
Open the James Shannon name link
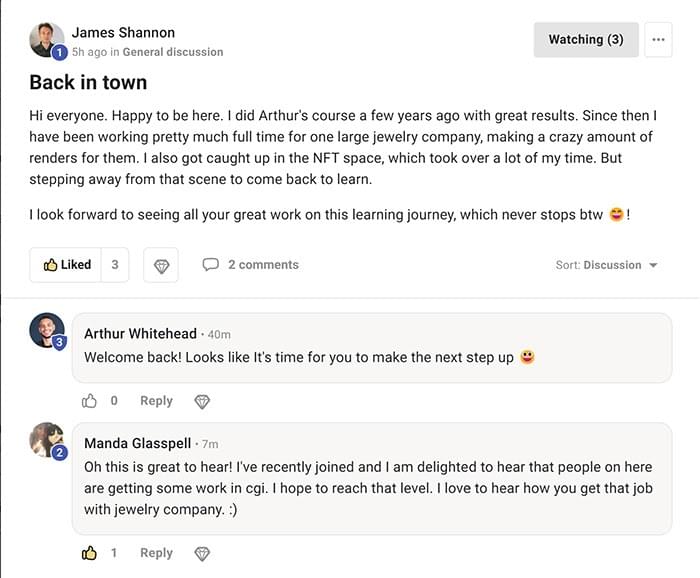[x=123, y=33]
